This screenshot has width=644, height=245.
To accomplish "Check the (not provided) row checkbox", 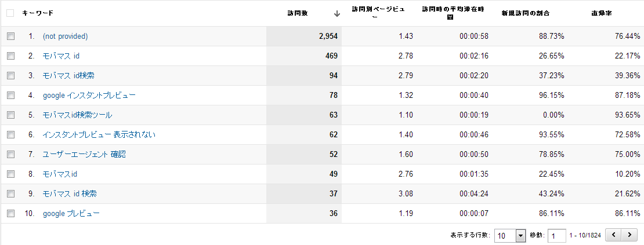I will point(10,36).
